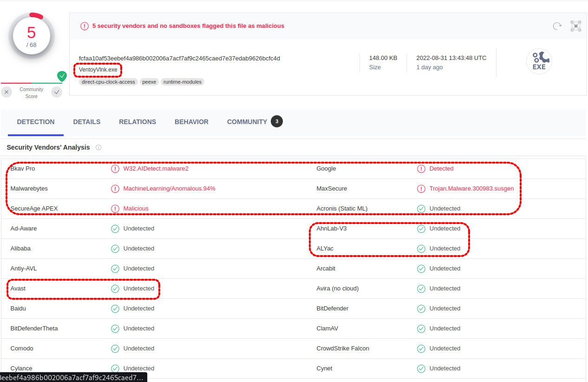Vote positive with community score check button
Image resolution: width=588 pixels, height=382 pixels.
(x=57, y=92)
